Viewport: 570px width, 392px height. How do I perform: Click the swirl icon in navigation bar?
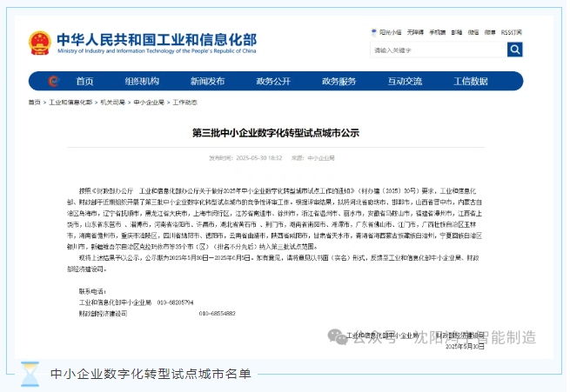click(53, 81)
